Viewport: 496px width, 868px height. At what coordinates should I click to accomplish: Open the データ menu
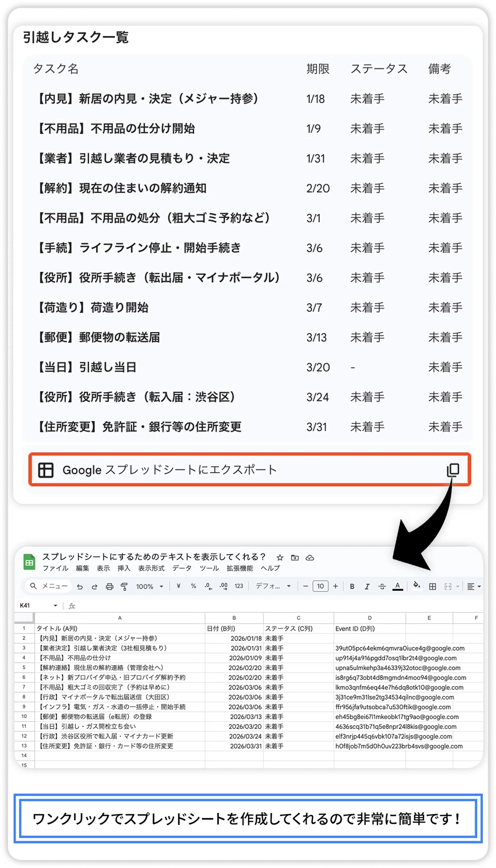(x=182, y=568)
